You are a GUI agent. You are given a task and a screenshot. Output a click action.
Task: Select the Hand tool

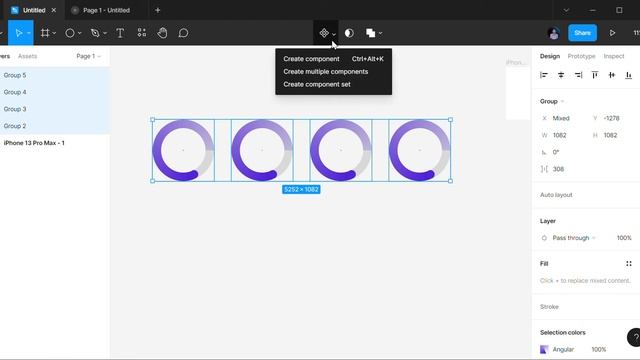(x=162, y=33)
